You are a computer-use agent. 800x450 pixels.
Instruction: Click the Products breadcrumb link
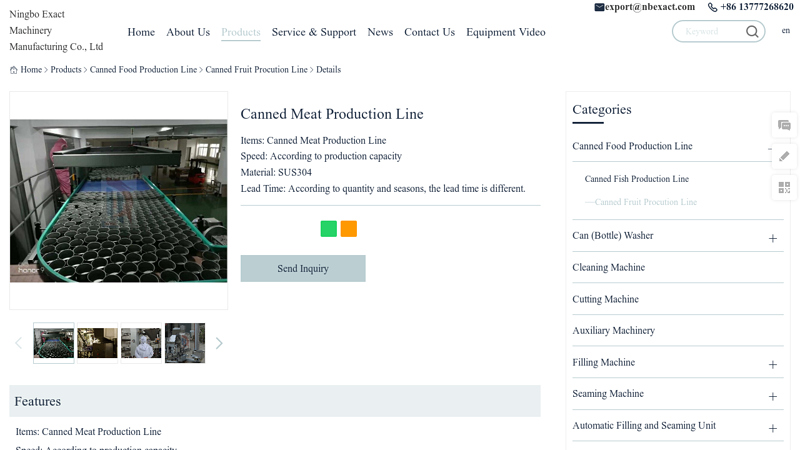[66, 69]
